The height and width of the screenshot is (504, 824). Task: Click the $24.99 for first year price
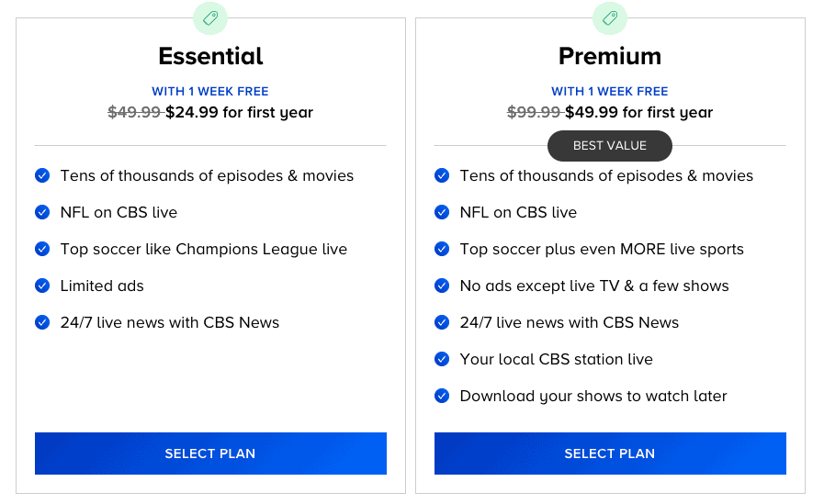pos(239,112)
